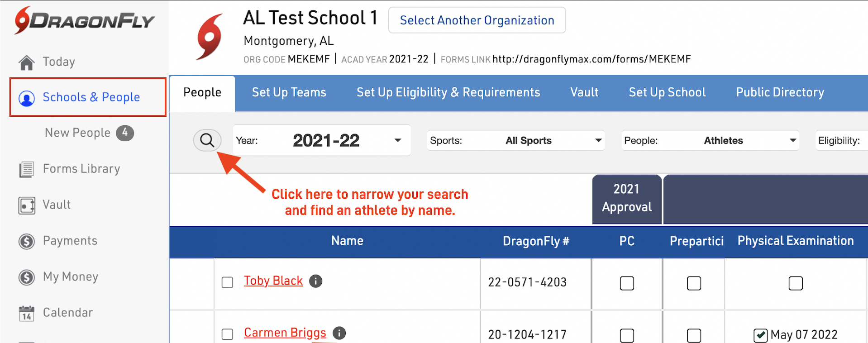Image resolution: width=868 pixels, height=343 pixels.
Task: Uncheck Carmen Briggs Physical Examination checkbox
Action: click(760, 335)
